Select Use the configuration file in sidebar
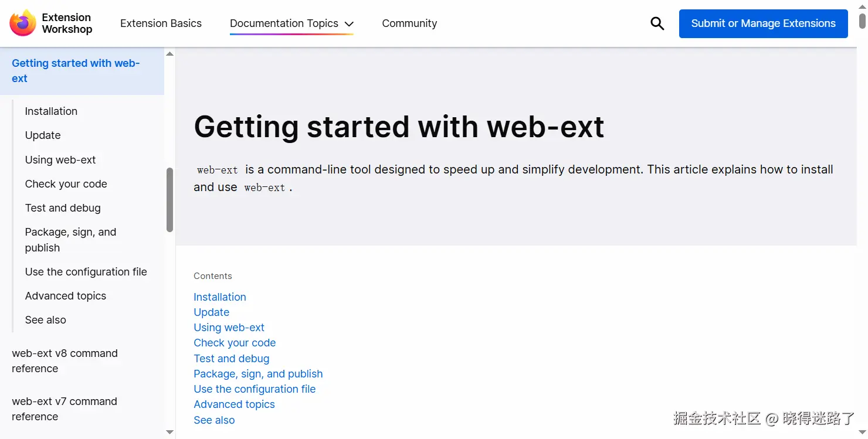868x439 pixels. pos(86,272)
